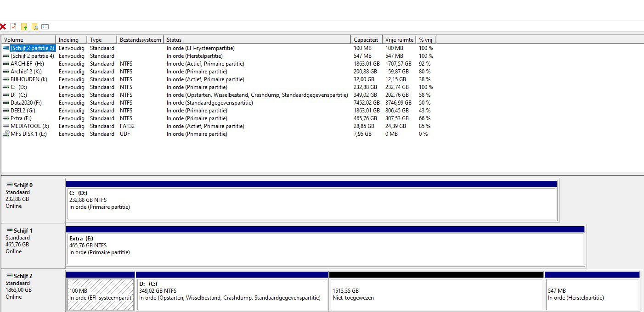Image resolution: width=644 pixels, height=312 pixels.
Task: Click the disc icon beside MFS DISK 1 (L:)
Action: pyautogui.click(x=6, y=134)
